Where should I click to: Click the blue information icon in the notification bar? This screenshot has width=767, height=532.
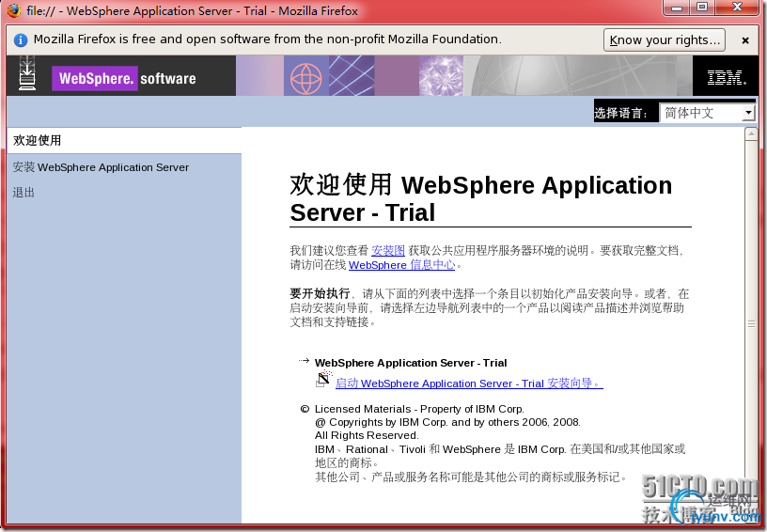pyautogui.click(x=21, y=40)
